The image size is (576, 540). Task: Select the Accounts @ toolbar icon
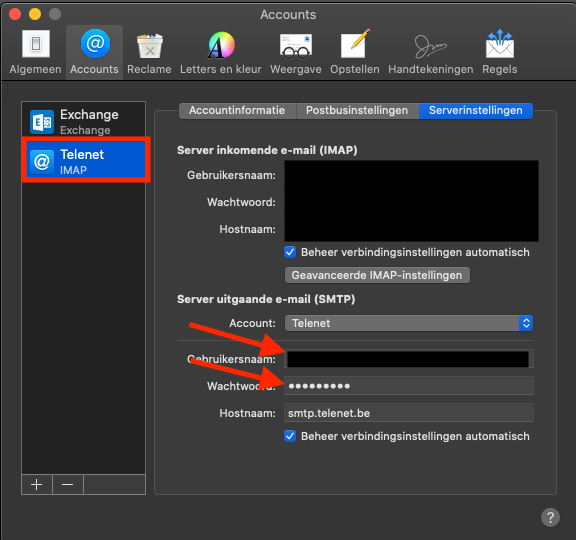pos(94,53)
